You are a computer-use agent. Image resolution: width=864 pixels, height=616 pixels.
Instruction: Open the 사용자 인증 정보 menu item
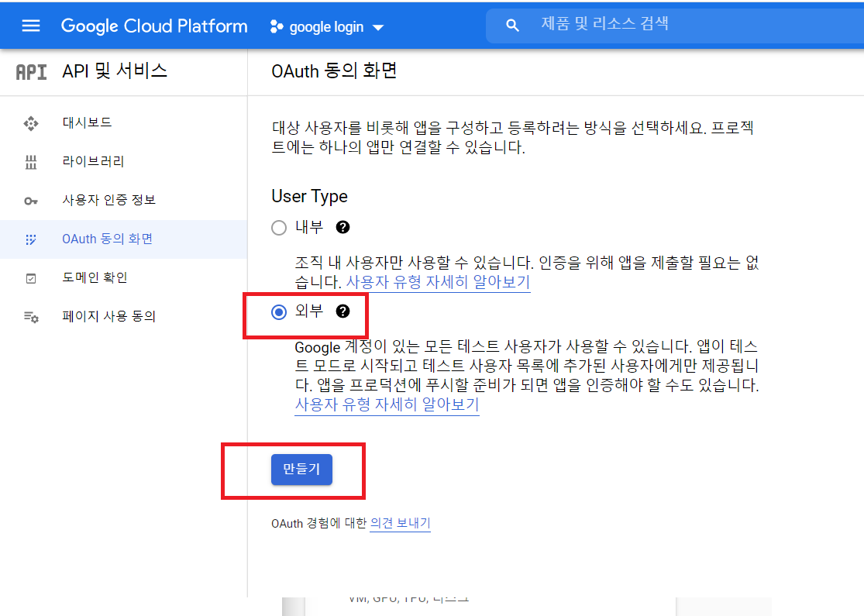(x=123, y=200)
